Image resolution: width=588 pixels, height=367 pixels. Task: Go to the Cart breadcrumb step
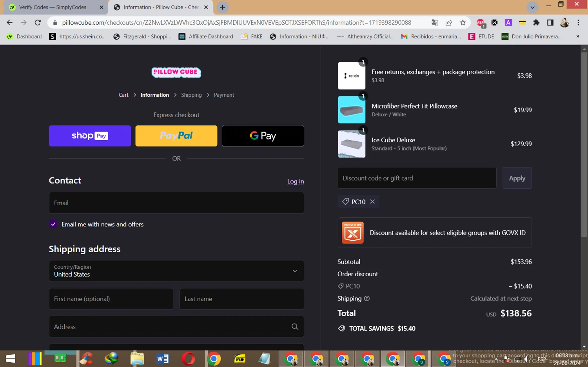tap(123, 95)
